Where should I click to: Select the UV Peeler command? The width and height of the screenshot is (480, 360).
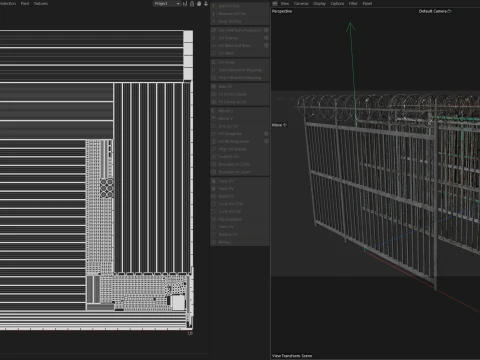(227, 62)
